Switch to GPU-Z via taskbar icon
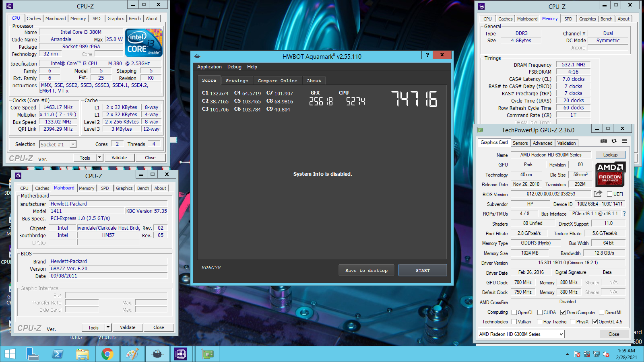Screen dimensions: 644x362 208,354
